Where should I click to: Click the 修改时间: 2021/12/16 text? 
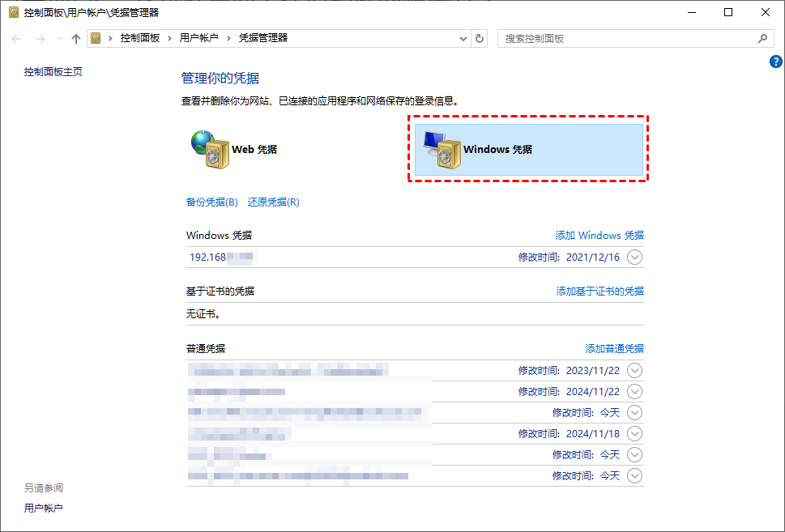[569, 257]
